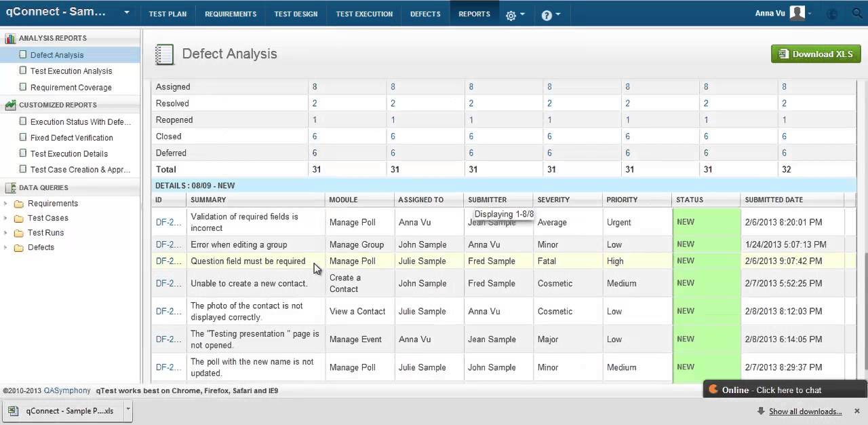Click the orange chat bubble icon
The width and height of the screenshot is (868, 425).
[x=713, y=390]
